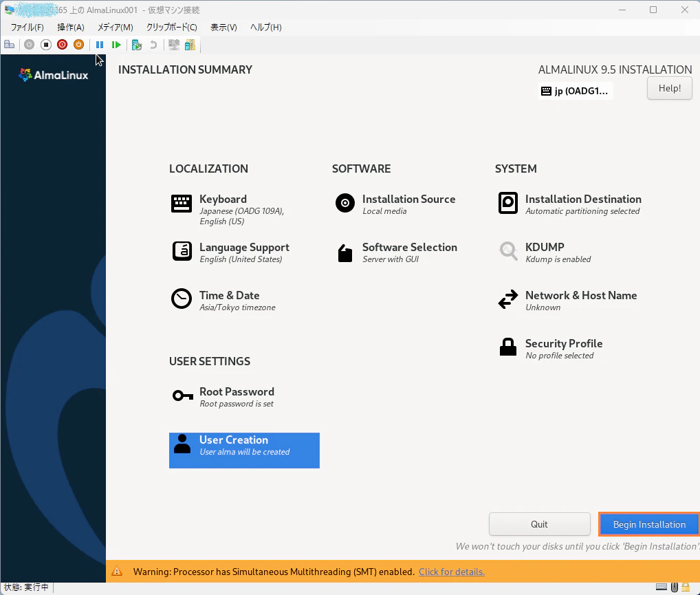Open Language Support settings label

244,248
